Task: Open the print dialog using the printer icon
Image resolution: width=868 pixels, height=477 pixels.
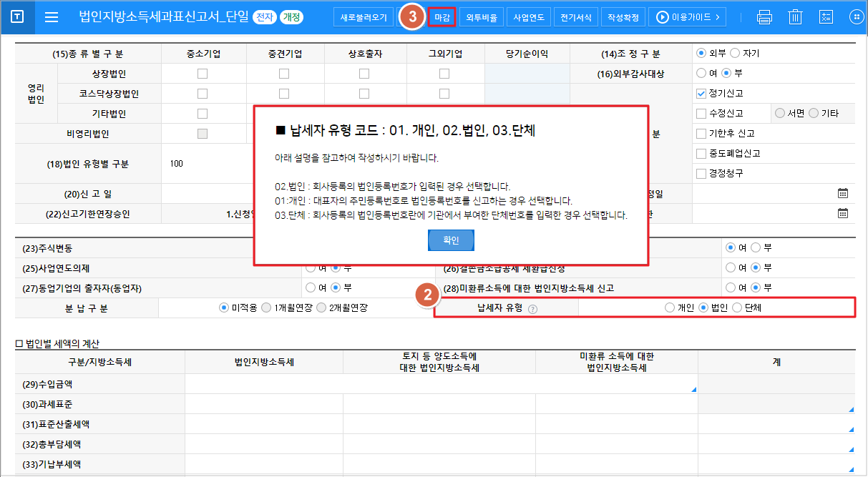Action: (764, 16)
